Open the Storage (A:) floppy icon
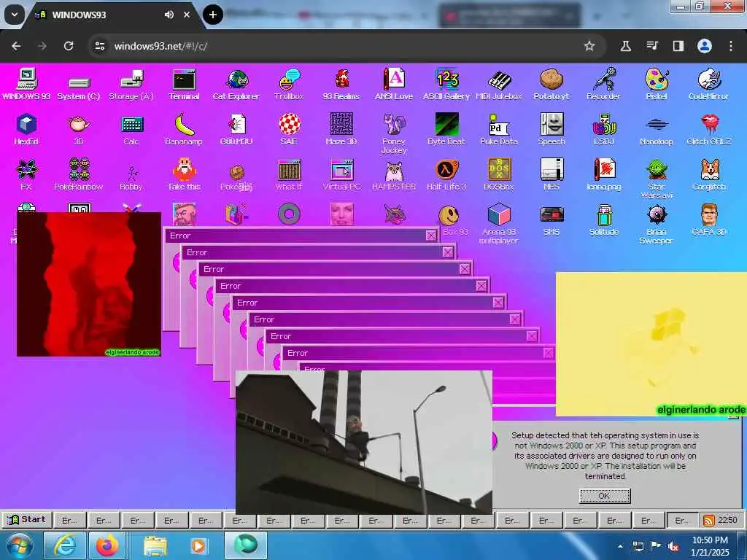Screen dimensions: 747x560 pos(131,85)
